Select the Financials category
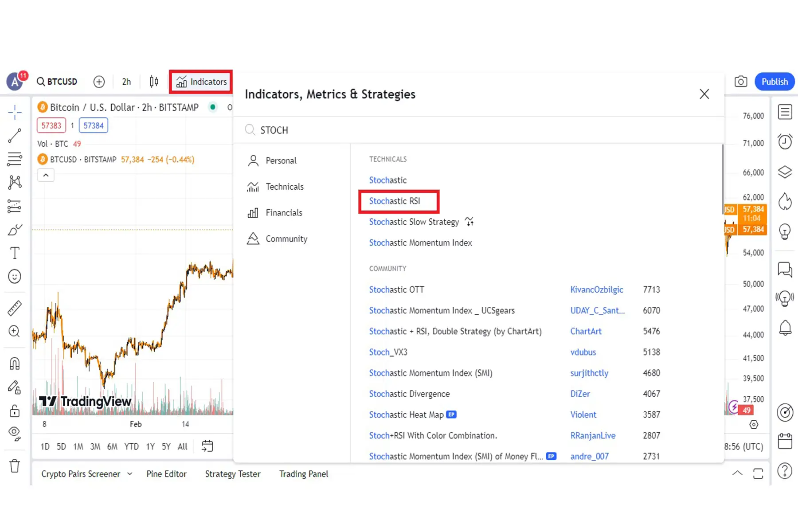Image resolution: width=798 pixels, height=532 pixels. click(275, 213)
